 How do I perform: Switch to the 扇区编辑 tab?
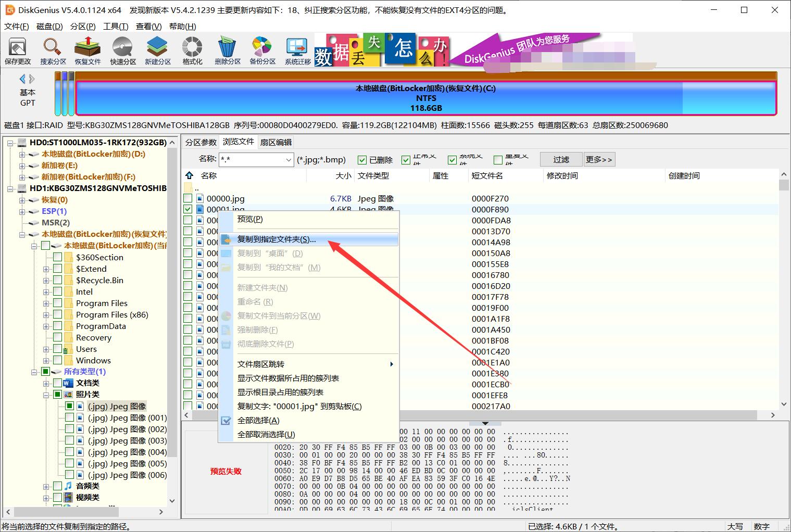click(276, 142)
